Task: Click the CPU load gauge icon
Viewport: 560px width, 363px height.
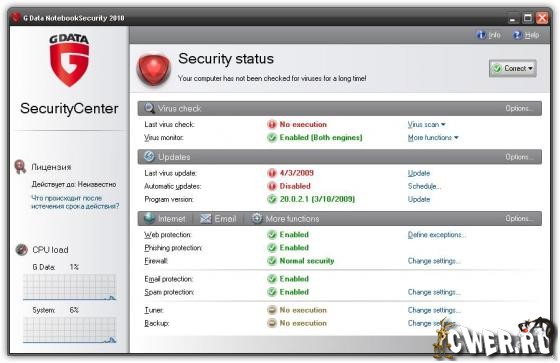Action: (21, 249)
